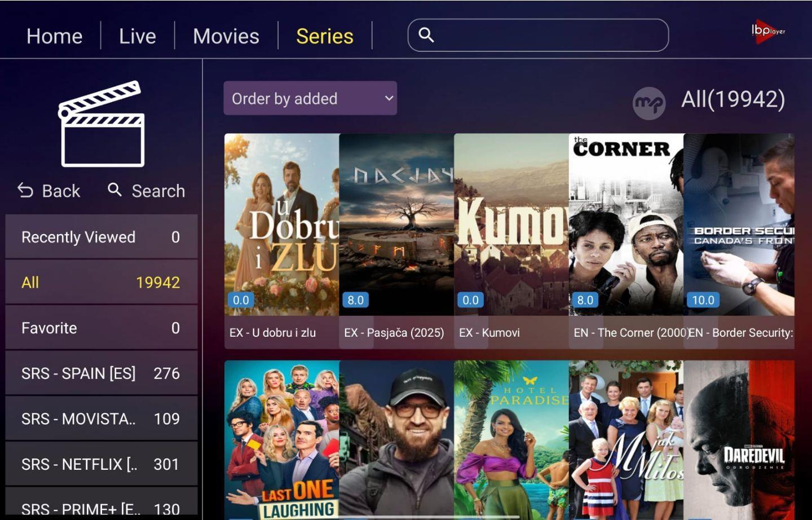The height and width of the screenshot is (520, 812).
Task: Click into the top search field
Action: pos(538,35)
